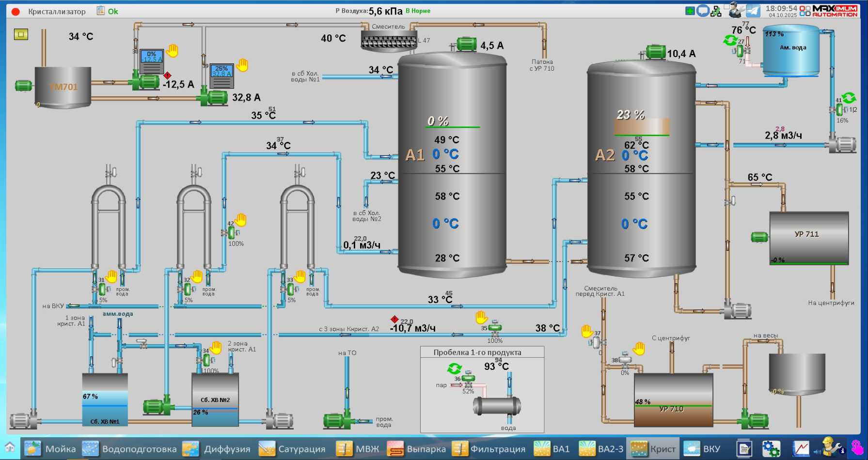Click the green plus icon in top bar

(690, 11)
